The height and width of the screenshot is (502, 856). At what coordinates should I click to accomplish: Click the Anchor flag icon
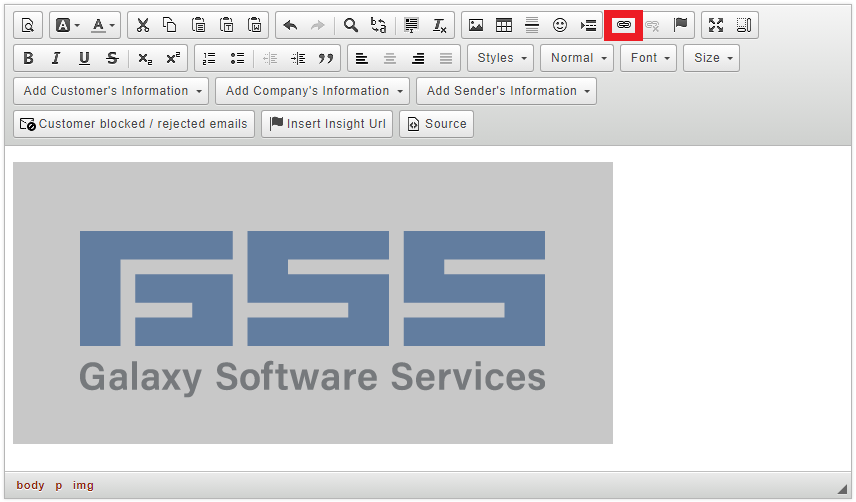point(680,25)
